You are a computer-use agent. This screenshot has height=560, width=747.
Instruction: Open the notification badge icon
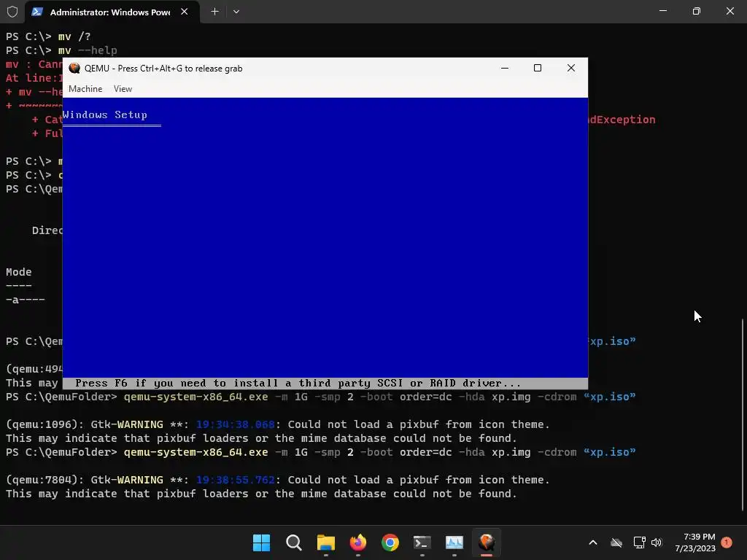point(727,542)
